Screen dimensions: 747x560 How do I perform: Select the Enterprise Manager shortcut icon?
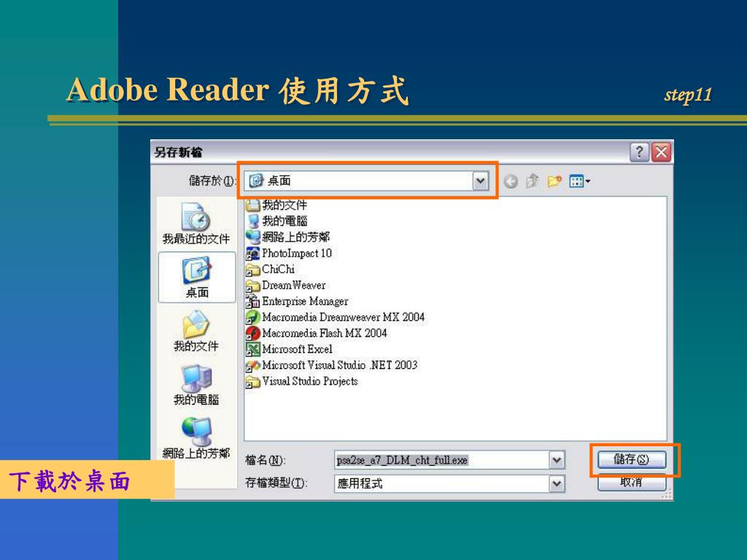tap(252, 301)
